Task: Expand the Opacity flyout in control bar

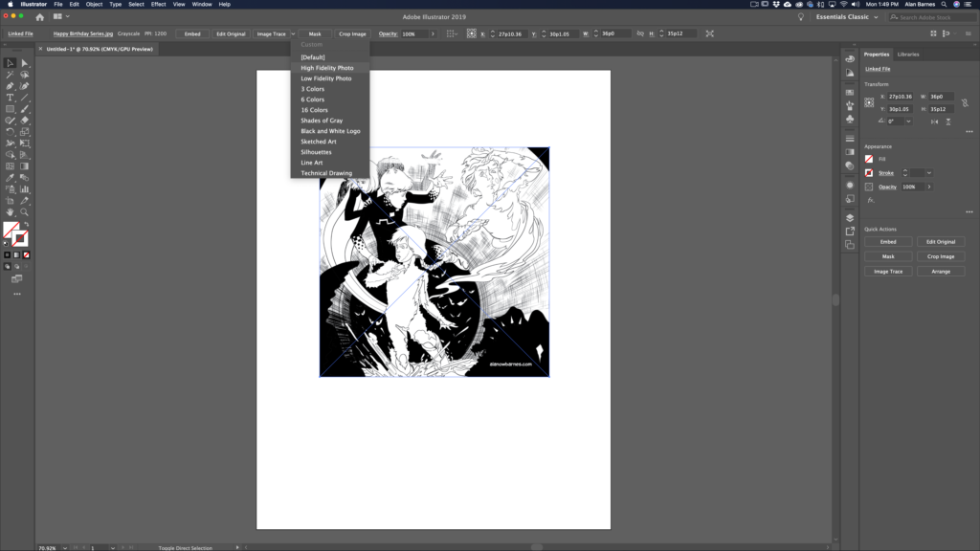Action: point(433,33)
